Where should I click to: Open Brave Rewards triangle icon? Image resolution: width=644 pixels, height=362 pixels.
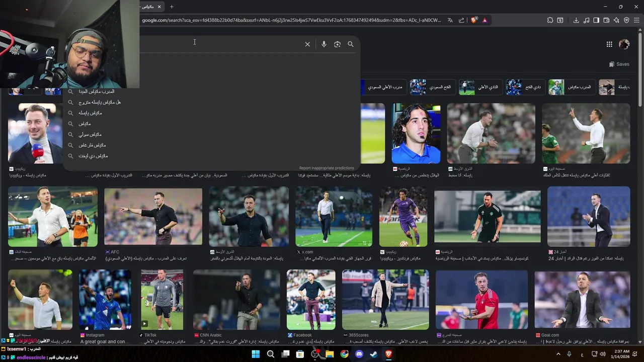485,20
